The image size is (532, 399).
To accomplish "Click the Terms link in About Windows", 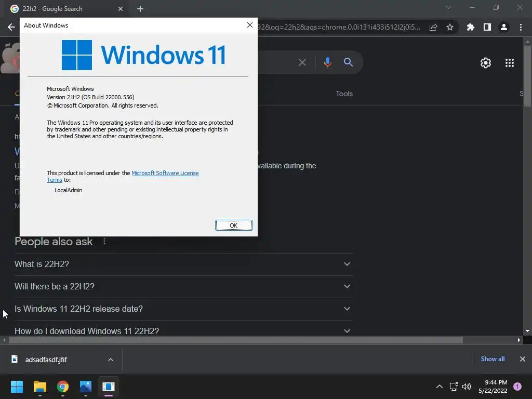I will (x=54, y=180).
